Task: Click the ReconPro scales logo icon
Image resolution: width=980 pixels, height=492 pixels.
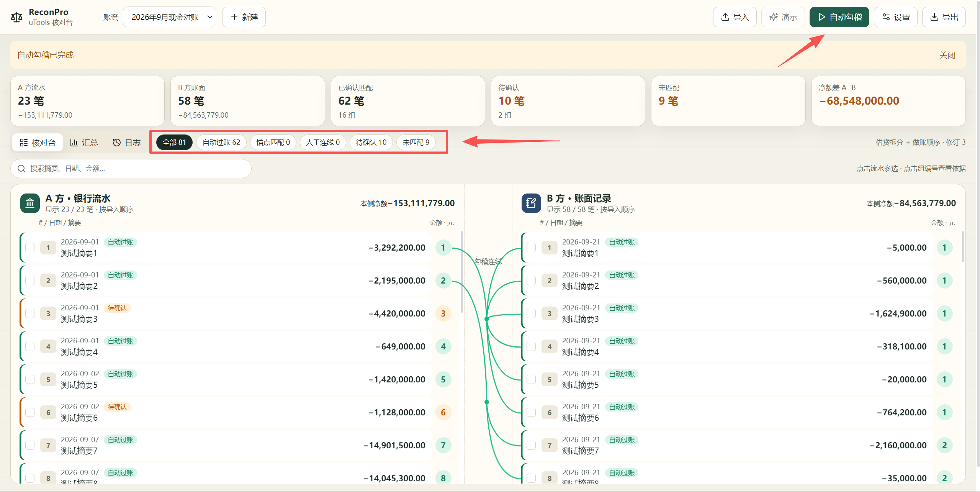Action: tap(16, 17)
